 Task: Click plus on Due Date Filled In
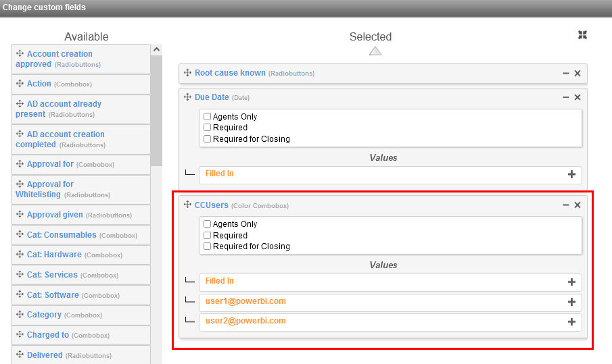pos(571,174)
